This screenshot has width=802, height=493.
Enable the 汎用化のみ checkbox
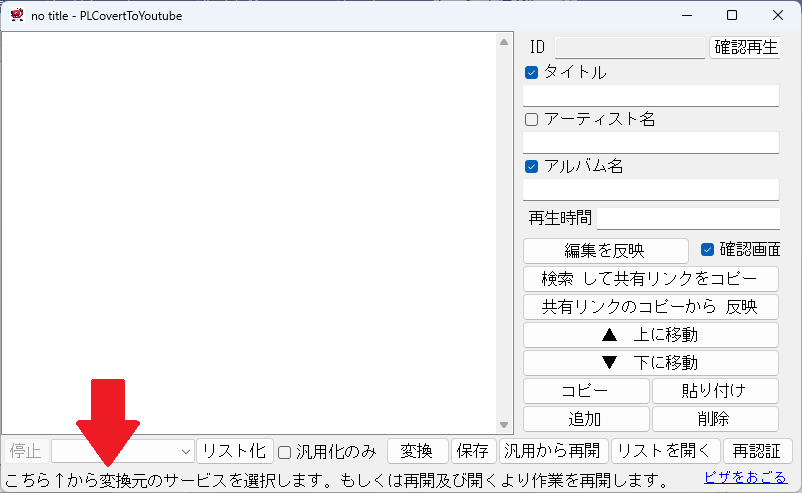[284, 452]
